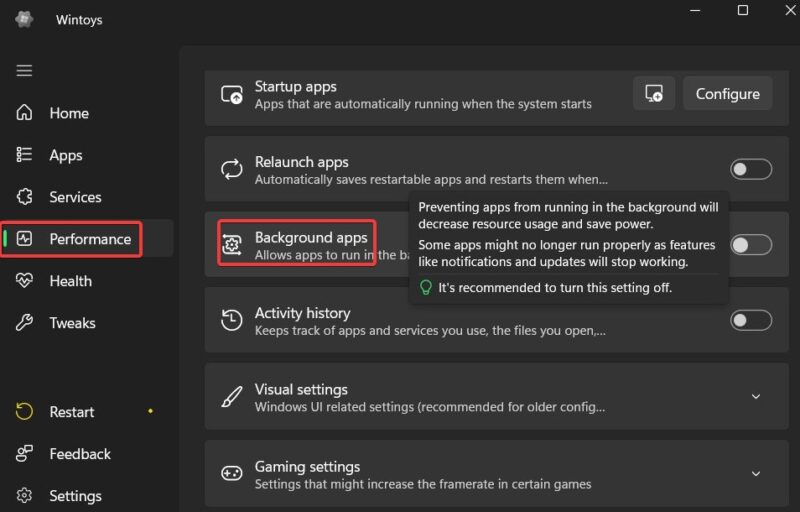Click the Tweaks wrench icon
This screenshot has width=800, height=512.
(x=24, y=323)
